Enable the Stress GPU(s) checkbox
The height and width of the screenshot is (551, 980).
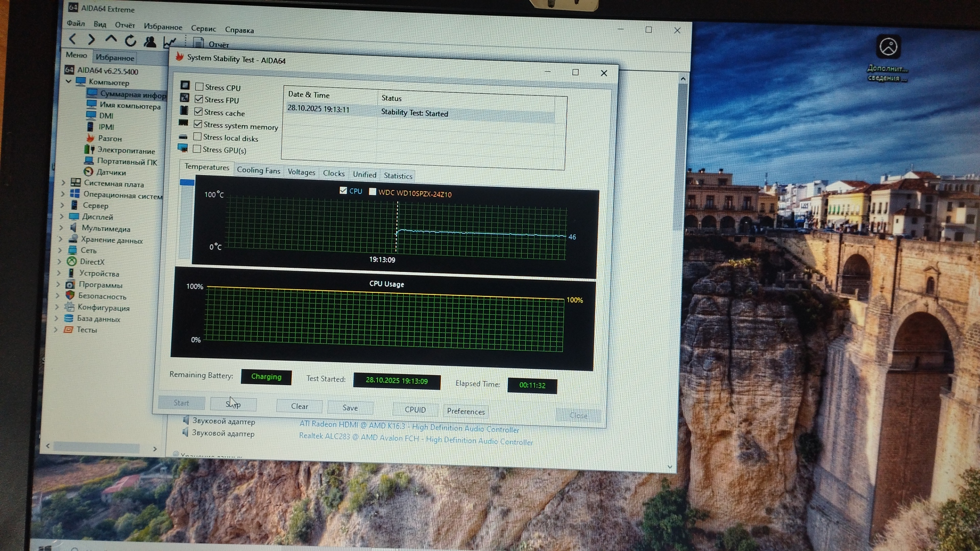click(197, 149)
